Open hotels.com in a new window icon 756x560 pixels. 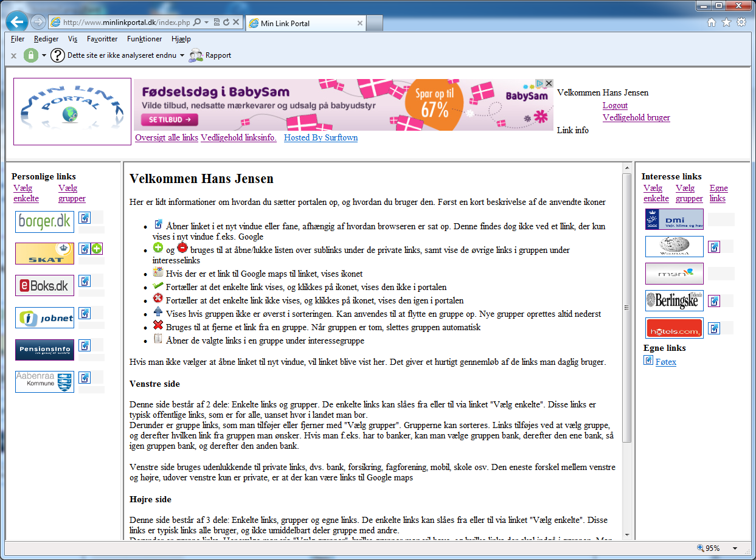[x=714, y=328]
